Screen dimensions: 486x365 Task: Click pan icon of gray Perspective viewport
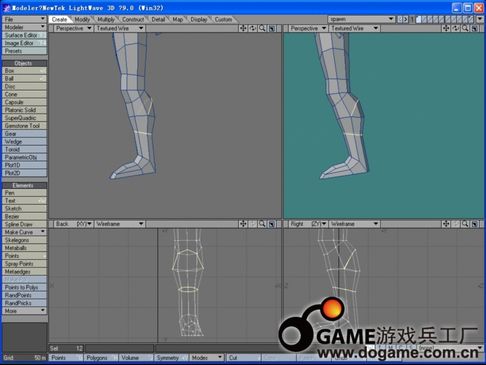pos(243,28)
